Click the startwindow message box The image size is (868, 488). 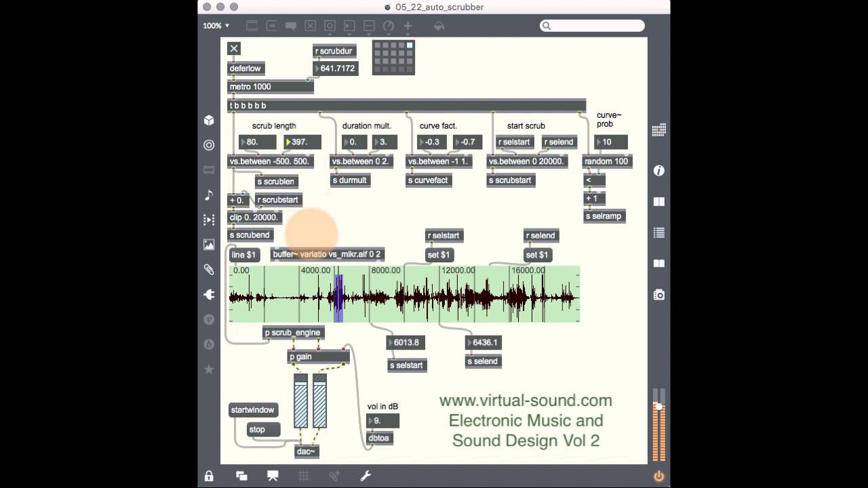[253, 410]
